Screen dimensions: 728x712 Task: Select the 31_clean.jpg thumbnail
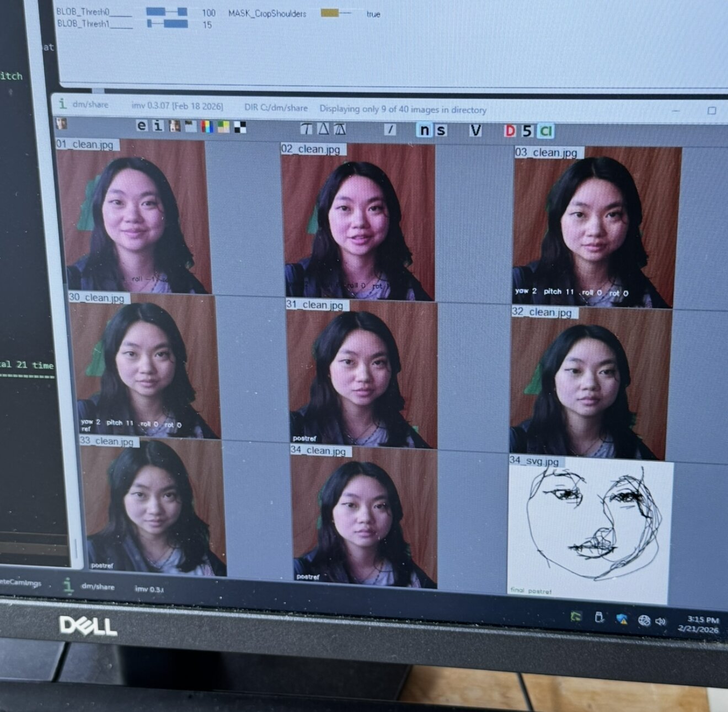click(x=362, y=374)
